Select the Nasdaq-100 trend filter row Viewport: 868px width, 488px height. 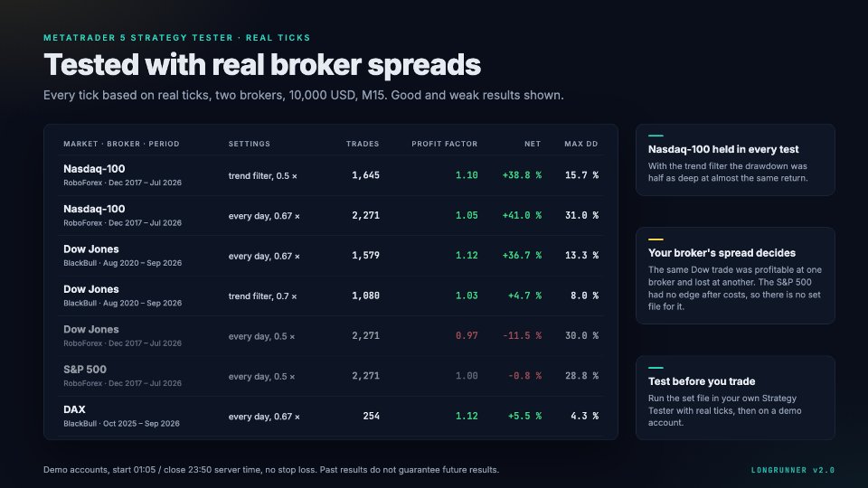click(331, 175)
